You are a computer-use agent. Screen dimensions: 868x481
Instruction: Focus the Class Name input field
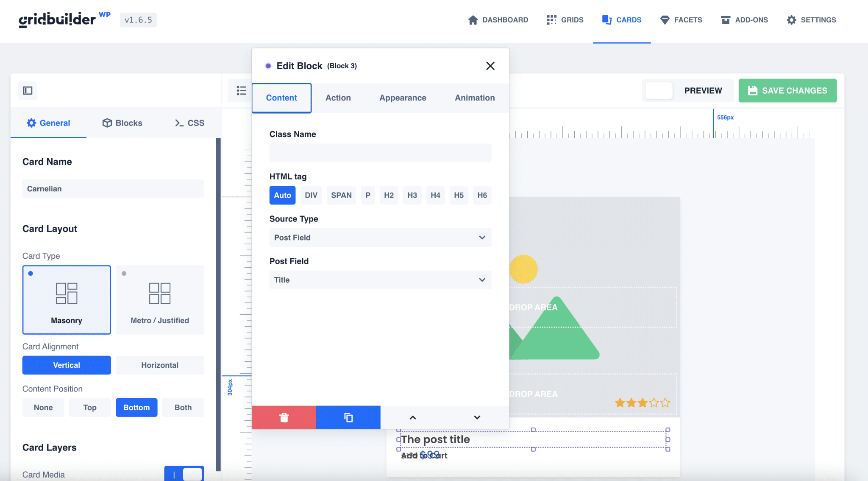point(380,153)
